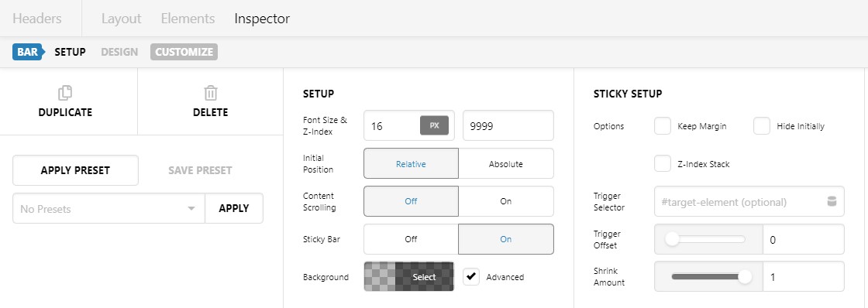
Task: Set Initial Position to Absolute
Action: [x=506, y=164]
